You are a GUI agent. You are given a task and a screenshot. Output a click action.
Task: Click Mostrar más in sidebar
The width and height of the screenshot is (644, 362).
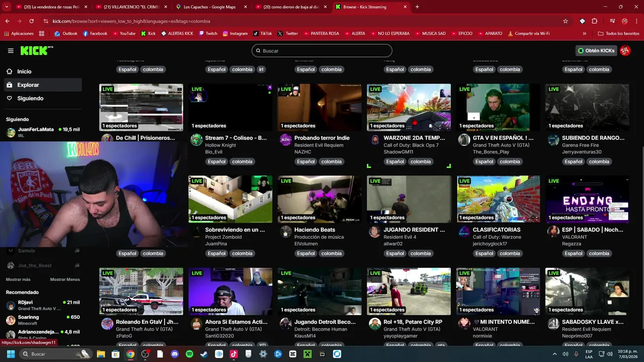(x=18, y=280)
